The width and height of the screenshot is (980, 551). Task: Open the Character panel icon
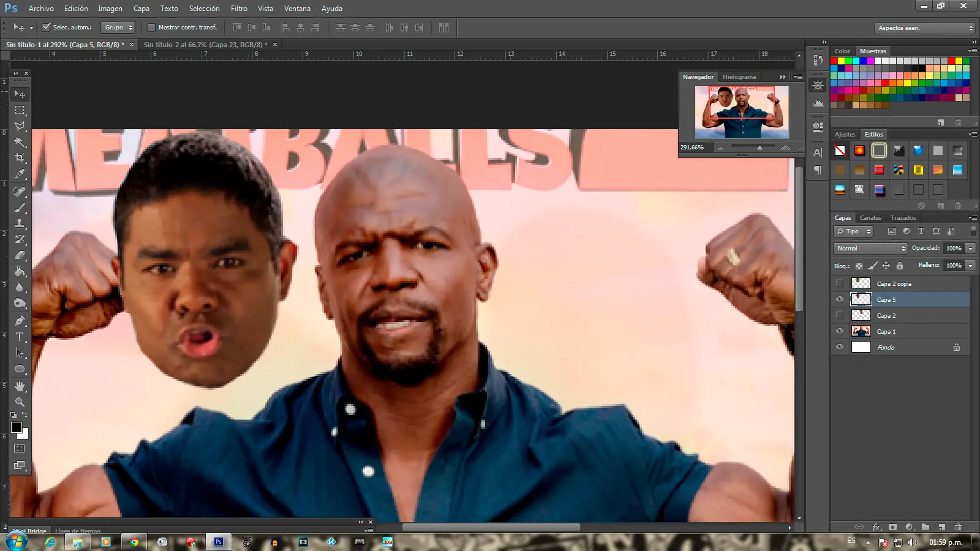(x=818, y=152)
